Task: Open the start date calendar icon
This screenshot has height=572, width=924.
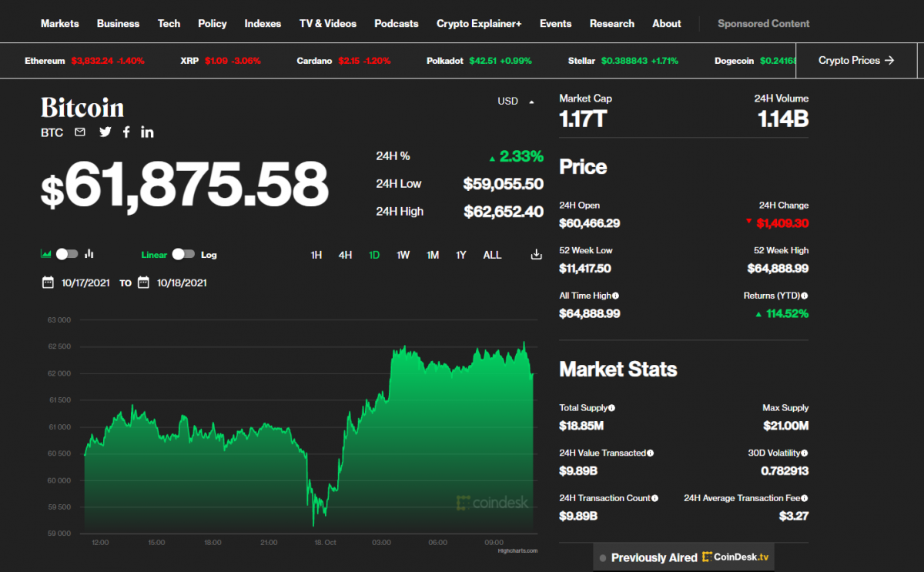Action: (x=48, y=283)
